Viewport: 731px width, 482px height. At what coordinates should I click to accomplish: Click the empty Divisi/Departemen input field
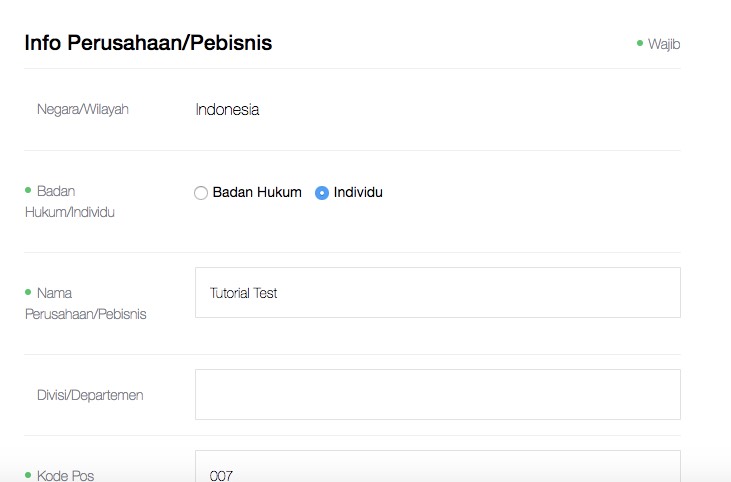(x=437, y=394)
